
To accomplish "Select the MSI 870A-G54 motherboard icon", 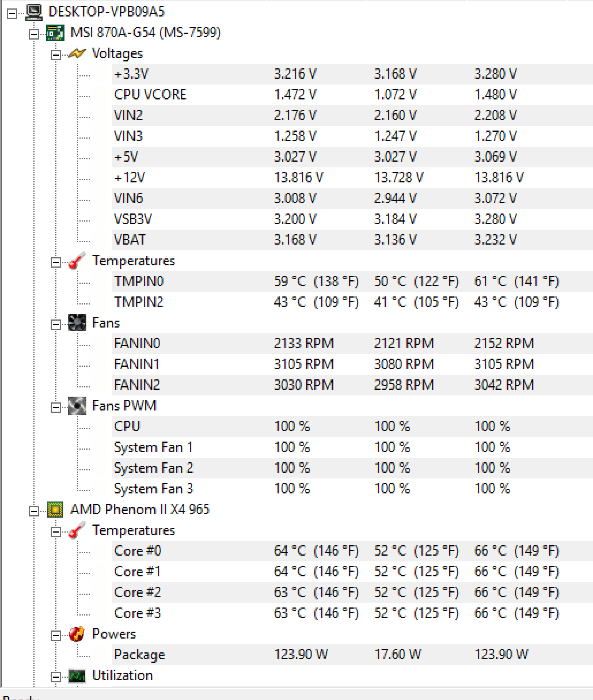I will (55, 33).
